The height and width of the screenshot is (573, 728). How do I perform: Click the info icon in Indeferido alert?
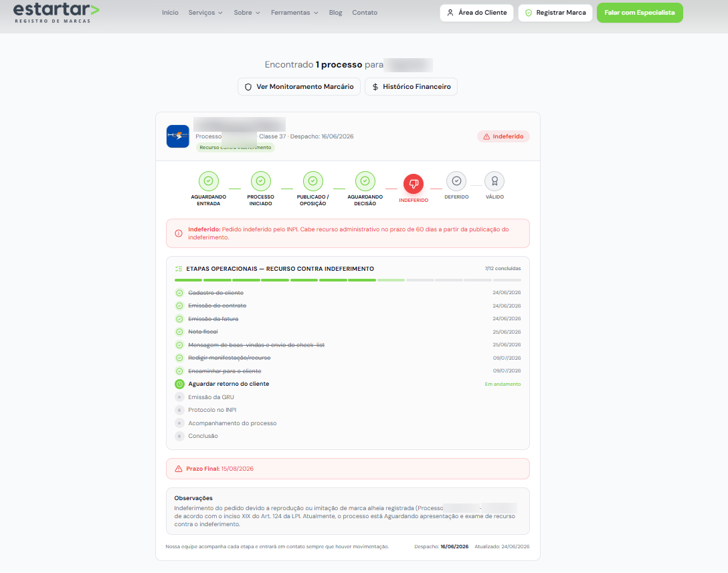pos(179,233)
